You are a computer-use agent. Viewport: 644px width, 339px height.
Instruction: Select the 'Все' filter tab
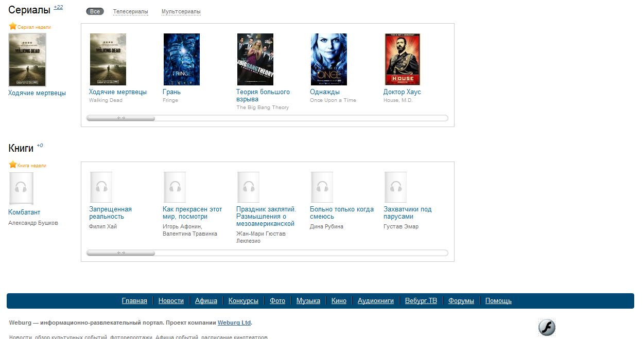coord(95,11)
